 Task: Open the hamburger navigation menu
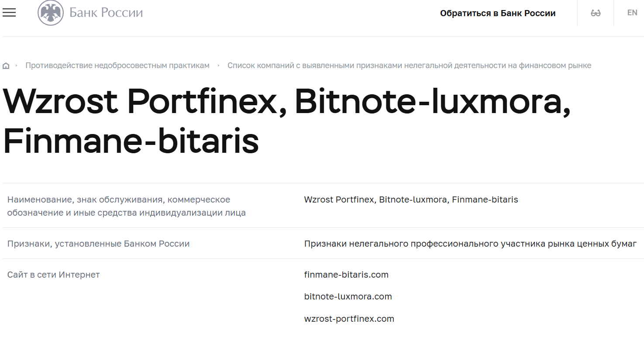pyautogui.click(x=9, y=13)
